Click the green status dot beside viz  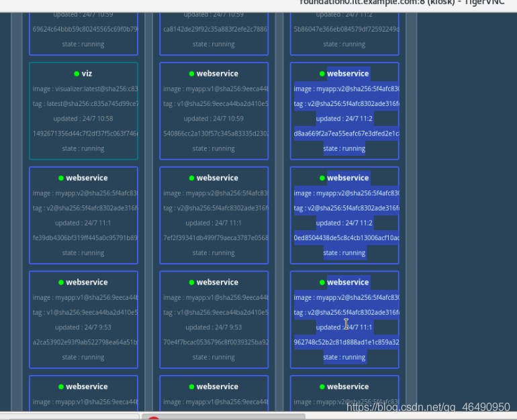pos(77,74)
